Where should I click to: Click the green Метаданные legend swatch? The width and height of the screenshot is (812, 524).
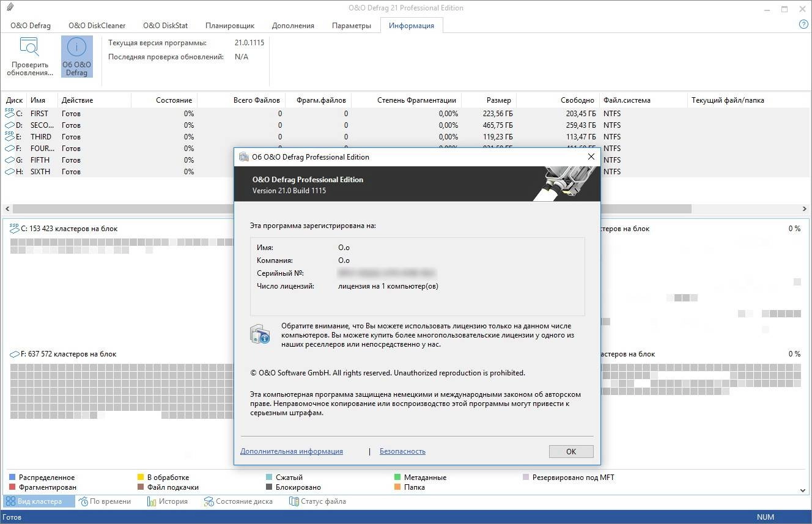[x=397, y=477]
